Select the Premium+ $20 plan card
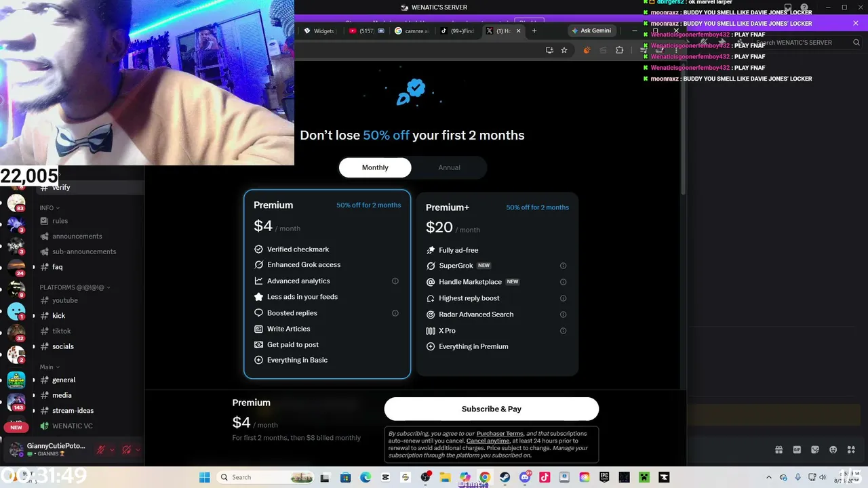The image size is (868, 488). (497, 284)
